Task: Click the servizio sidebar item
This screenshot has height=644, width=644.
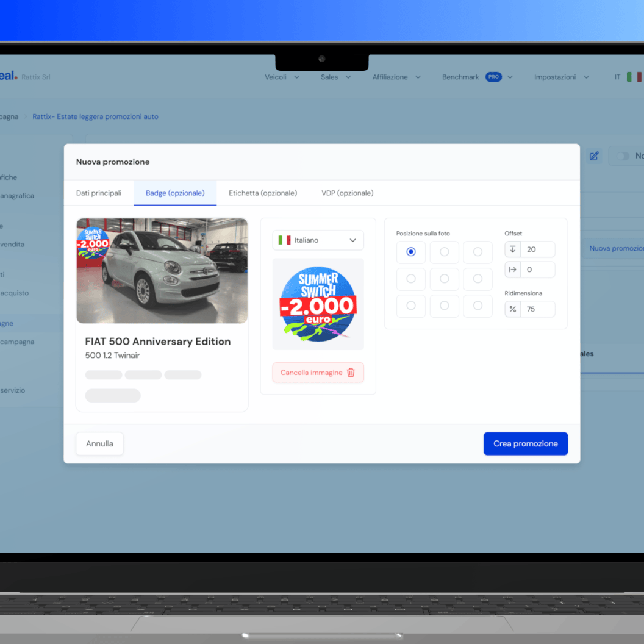Action: coord(13,390)
